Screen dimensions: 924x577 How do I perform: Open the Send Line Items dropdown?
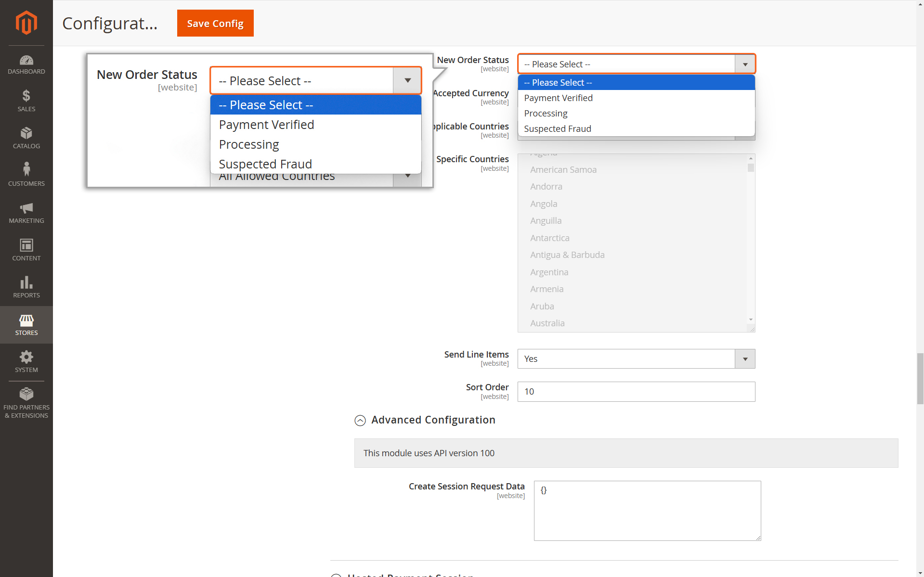tap(636, 359)
